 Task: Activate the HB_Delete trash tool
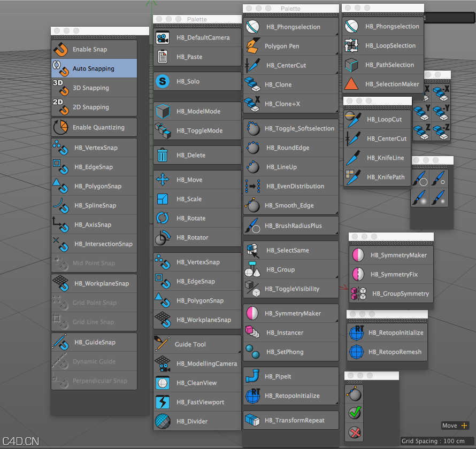196,154
